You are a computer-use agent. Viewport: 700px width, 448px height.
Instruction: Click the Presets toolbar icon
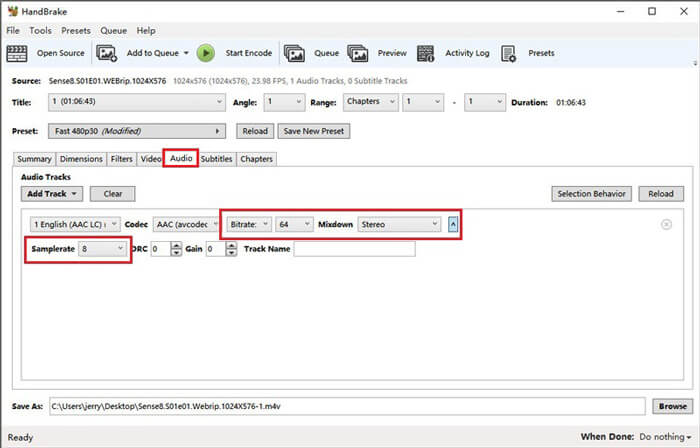(508, 54)
